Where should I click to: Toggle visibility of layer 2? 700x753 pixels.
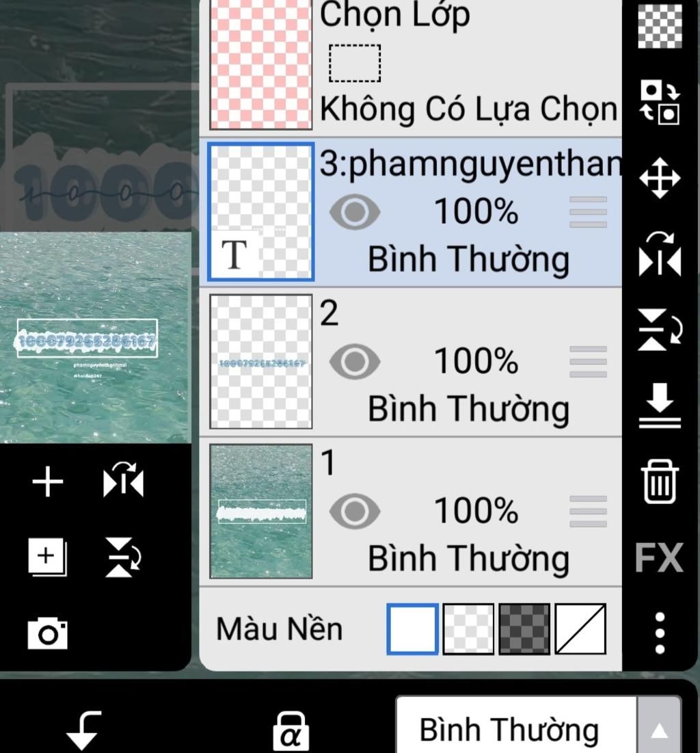pos(355,361)
